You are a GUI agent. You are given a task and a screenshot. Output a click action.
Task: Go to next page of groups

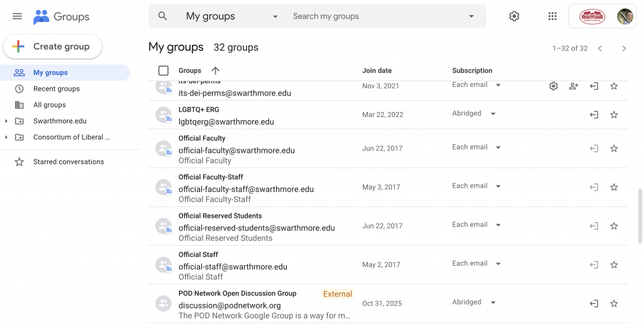(624, 48)
